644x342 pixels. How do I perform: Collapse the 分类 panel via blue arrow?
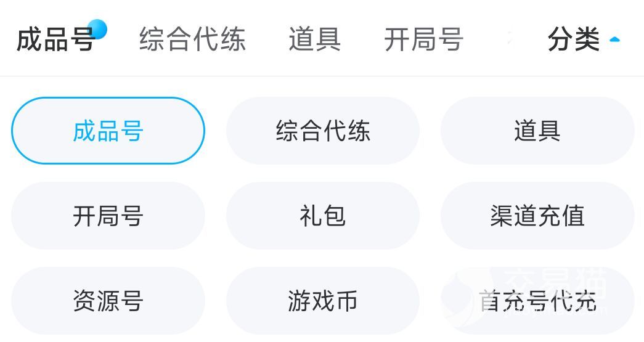coord(614,40)
